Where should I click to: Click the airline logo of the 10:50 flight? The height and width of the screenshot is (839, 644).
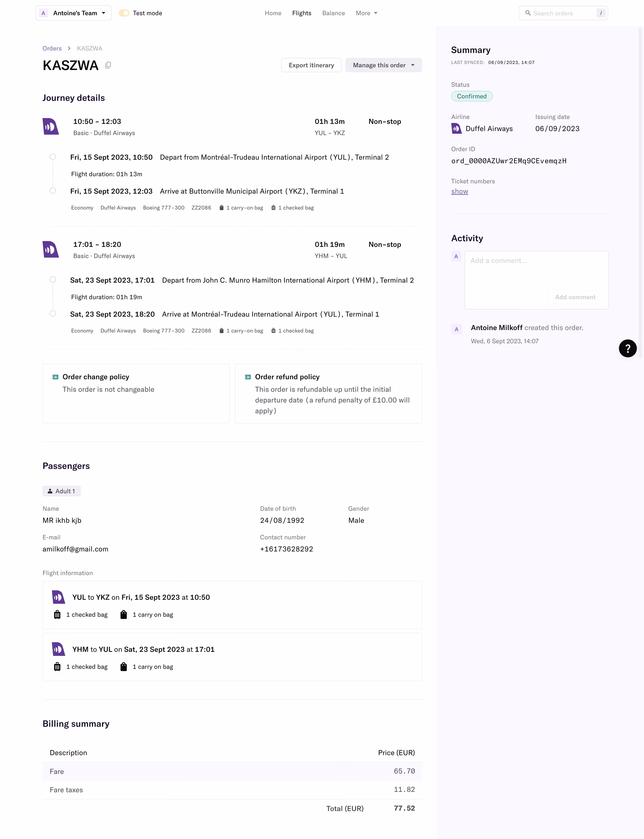click(x=51, y=127)
